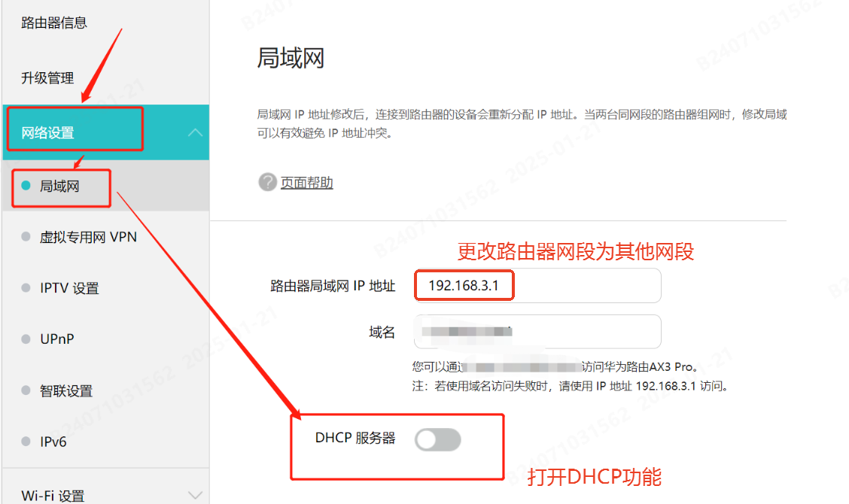This screenshot has height=504, width=849.
Task: Collapse the 网络设置 chevron arrow
Action: coord(195,132)
